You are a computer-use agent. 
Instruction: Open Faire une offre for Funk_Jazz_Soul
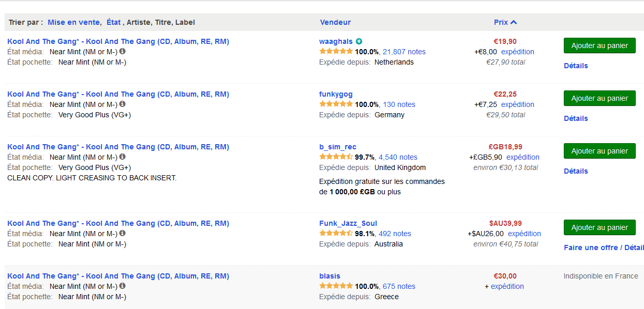591,248
